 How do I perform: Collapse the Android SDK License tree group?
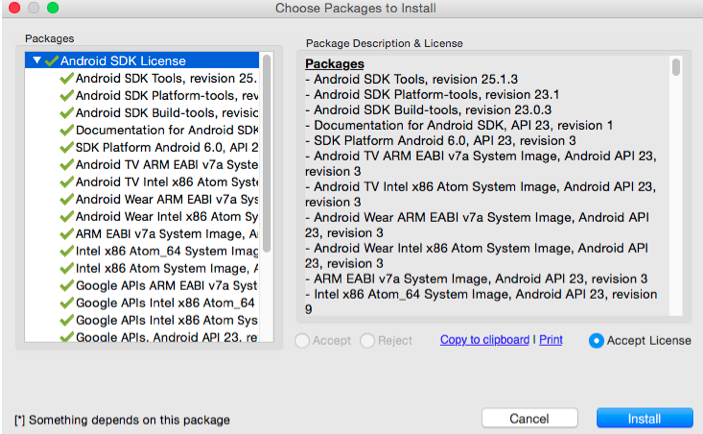click(37, 61)
